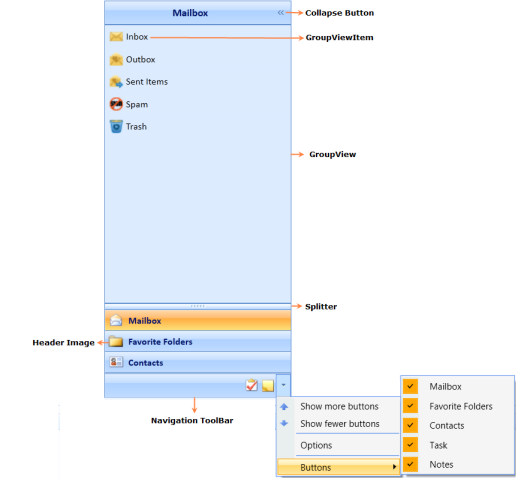Uncheck Notes in Buttons submenu
524x482 pixels.
click(x=410, y=464)
